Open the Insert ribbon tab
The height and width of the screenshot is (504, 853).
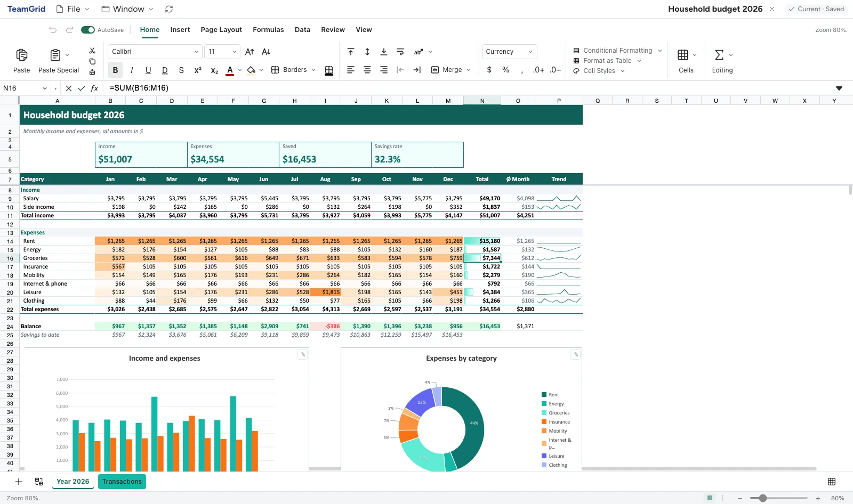click(x=180, y=30)
